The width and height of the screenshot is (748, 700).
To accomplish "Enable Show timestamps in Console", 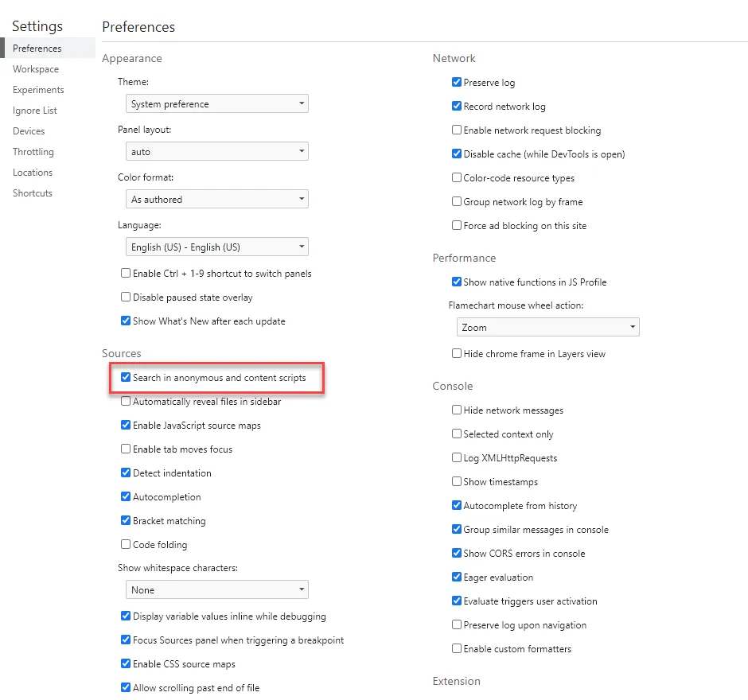I will click(x=457, y=482).
